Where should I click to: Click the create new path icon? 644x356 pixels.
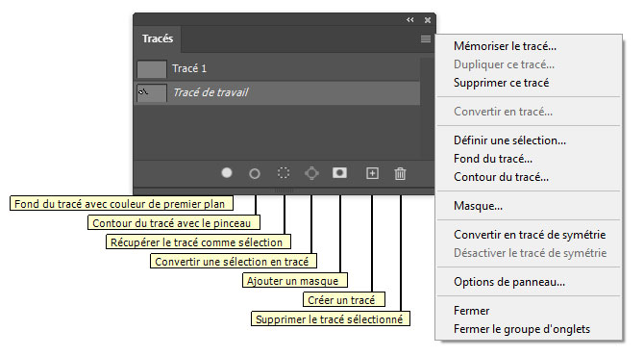[373, 173]
